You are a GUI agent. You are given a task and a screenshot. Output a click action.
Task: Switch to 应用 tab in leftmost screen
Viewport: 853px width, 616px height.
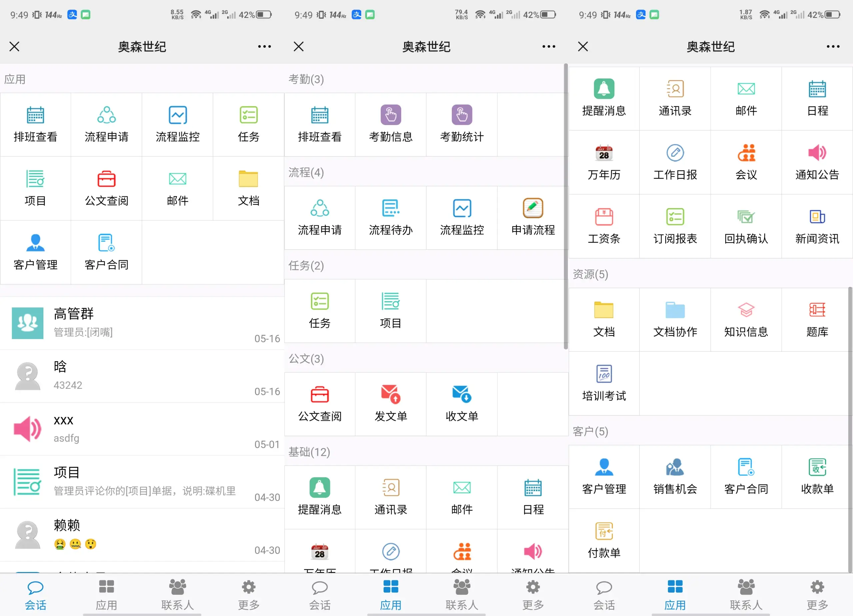pos(106,595)
